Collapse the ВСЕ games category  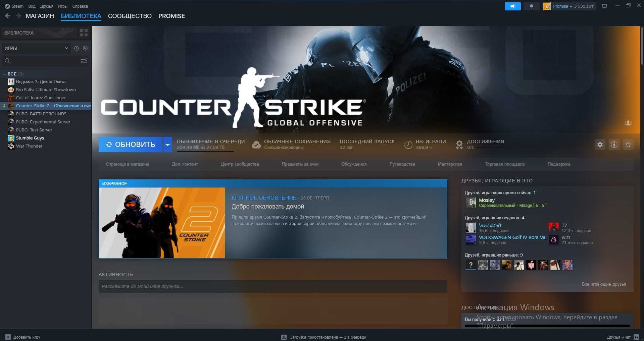click(x=4, y=74)
